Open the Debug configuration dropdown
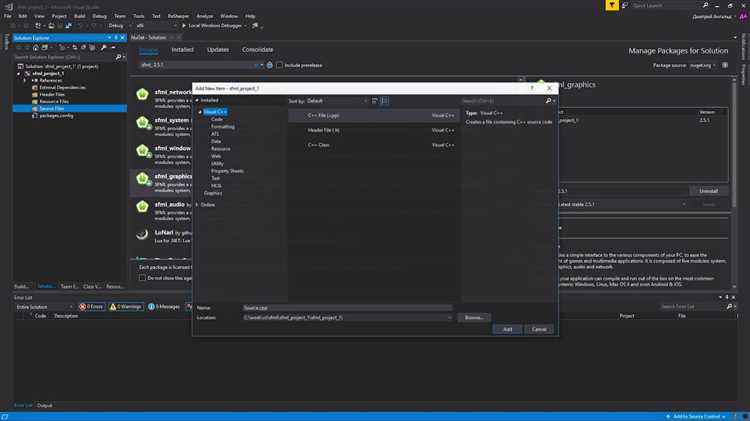Viewport: 750px width, 421px height. tap(118, 26)
